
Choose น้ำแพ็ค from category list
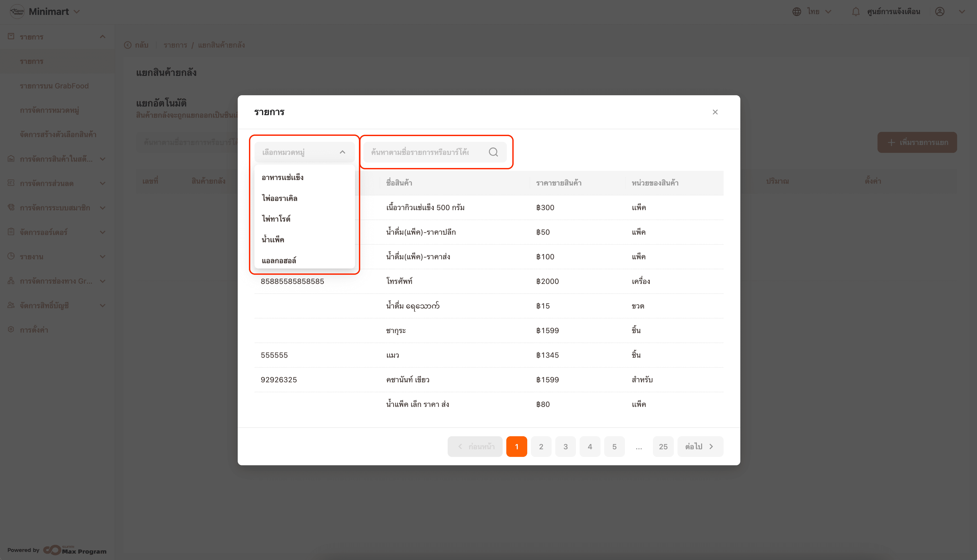coord(273,240)
